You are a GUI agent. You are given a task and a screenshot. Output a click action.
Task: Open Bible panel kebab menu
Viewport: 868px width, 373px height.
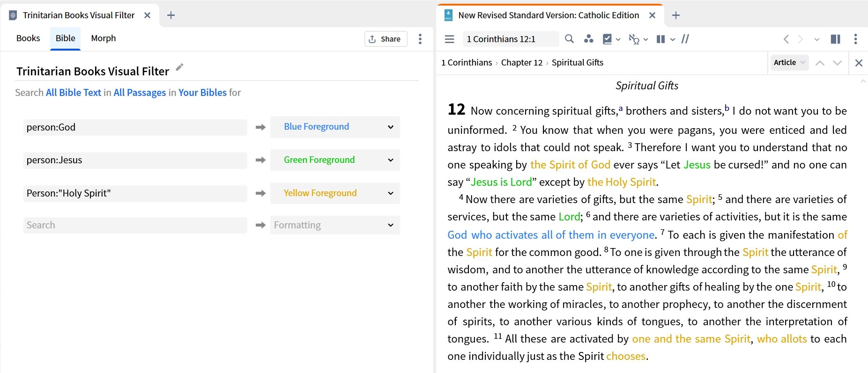(x=855, y=39)
